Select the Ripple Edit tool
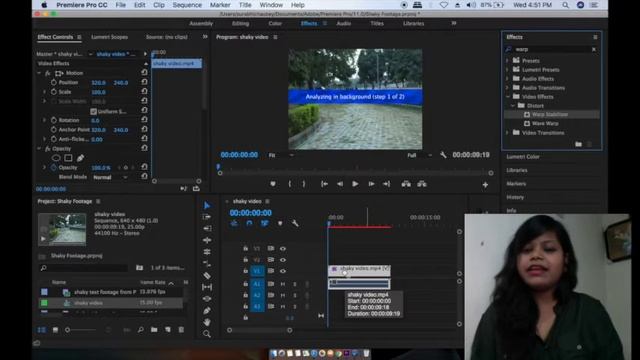The image size is (640, 360). [x=207, y=228]
